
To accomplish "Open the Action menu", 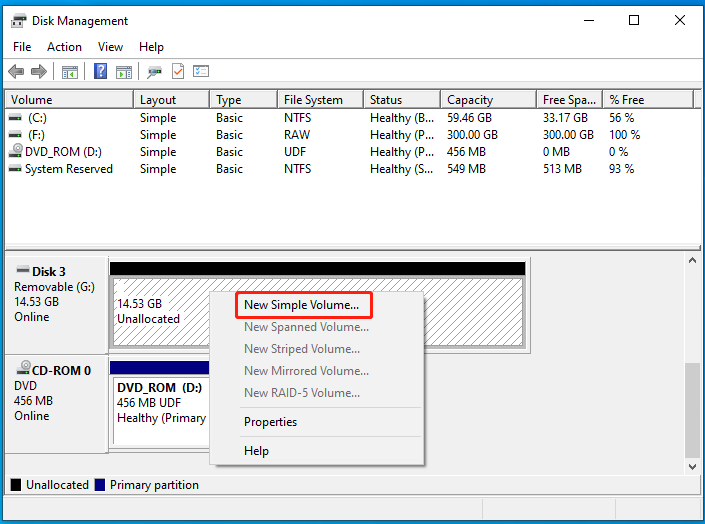I will (64, 47).
